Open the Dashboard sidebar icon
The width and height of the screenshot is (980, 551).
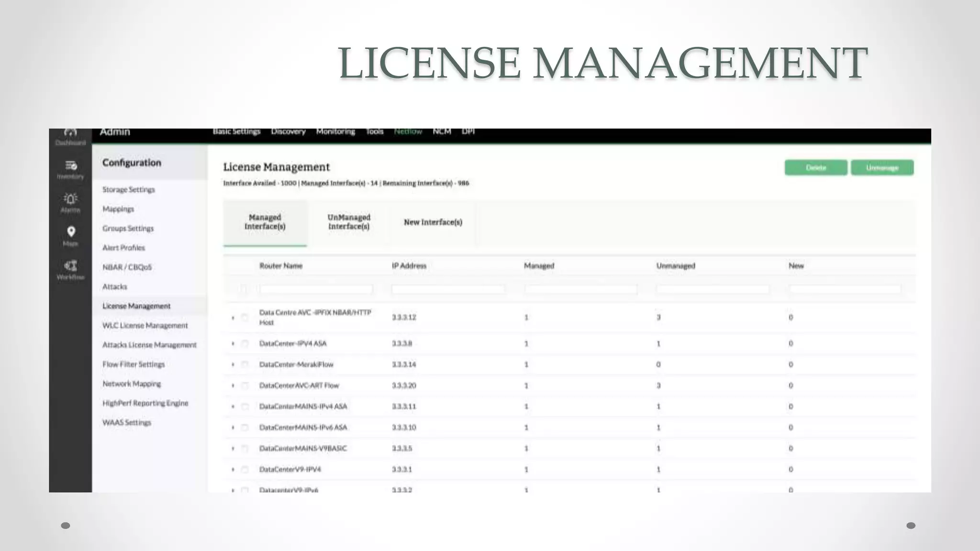pos(70,137)
